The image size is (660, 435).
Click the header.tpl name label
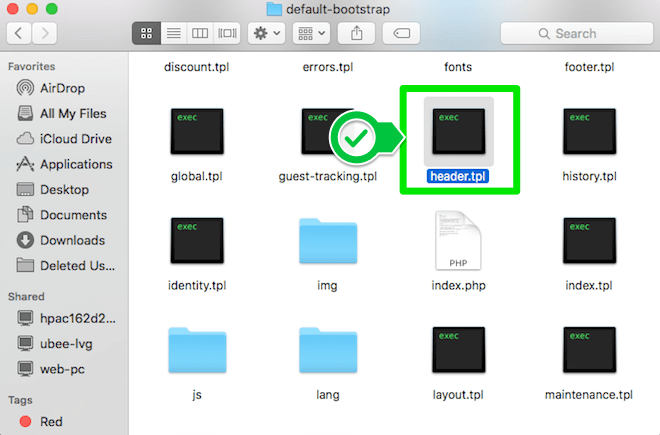pyautogui.click(x=458, y=176)
